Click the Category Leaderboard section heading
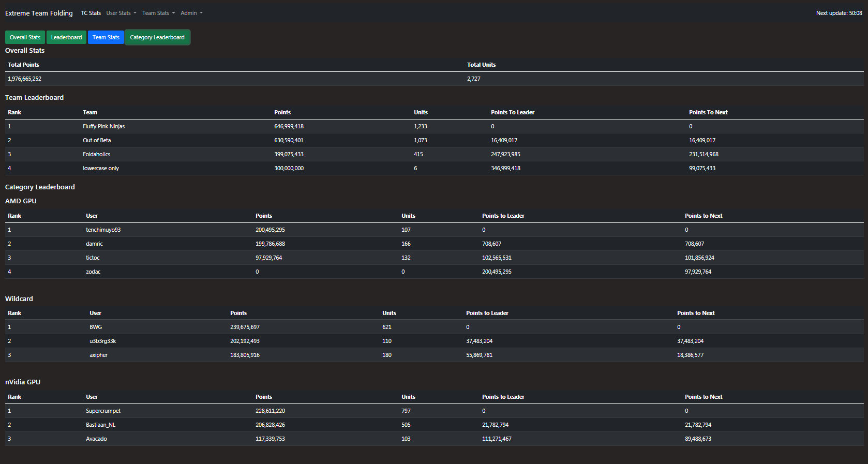 click(x=40, y=187)
